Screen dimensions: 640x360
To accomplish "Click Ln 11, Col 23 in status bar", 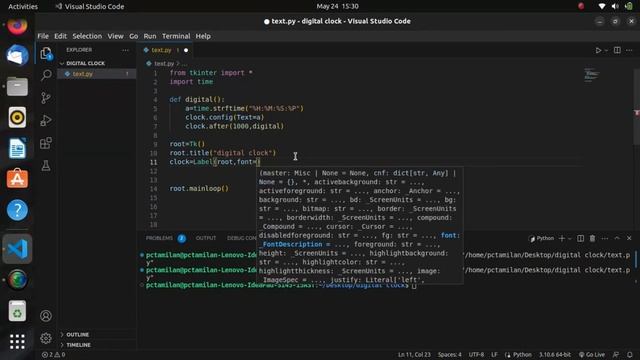I will point(414,354).
